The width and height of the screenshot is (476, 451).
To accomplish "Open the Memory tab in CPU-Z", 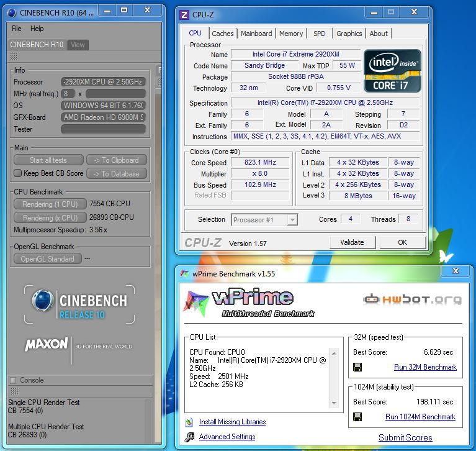I will (x=291, y=34).
